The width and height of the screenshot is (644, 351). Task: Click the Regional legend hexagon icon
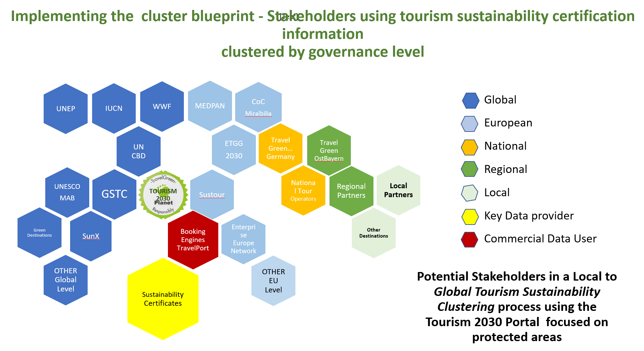coord(470,169)
